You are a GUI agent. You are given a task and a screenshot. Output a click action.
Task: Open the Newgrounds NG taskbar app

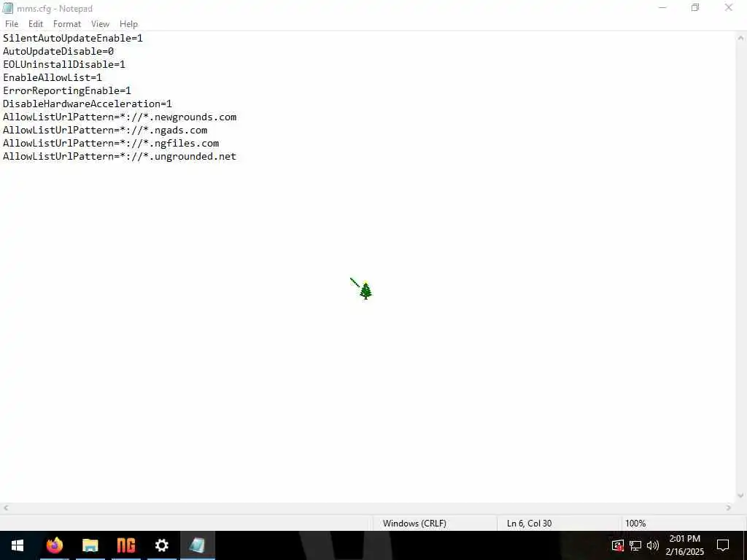(125, 545)
